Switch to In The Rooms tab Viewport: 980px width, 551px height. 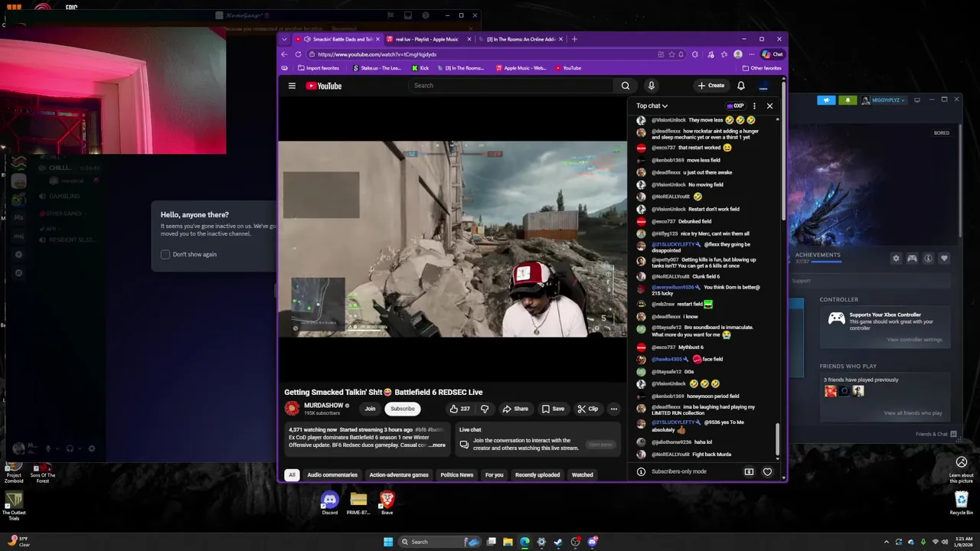click(521, 39)
